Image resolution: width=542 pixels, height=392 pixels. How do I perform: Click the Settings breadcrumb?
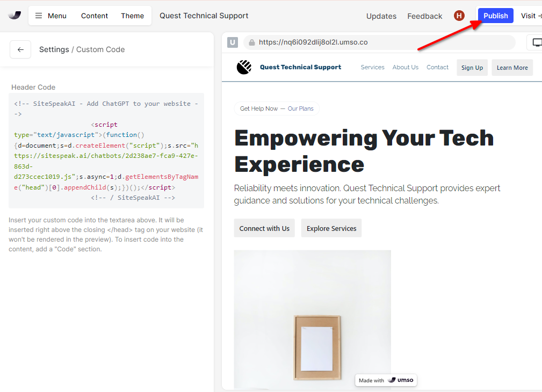point(54,49)
